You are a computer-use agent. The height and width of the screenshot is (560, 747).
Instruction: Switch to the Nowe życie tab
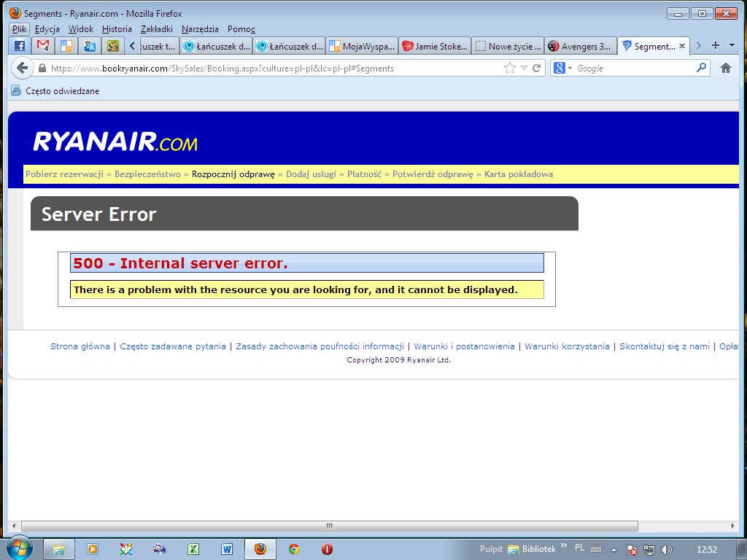point(508,46)
